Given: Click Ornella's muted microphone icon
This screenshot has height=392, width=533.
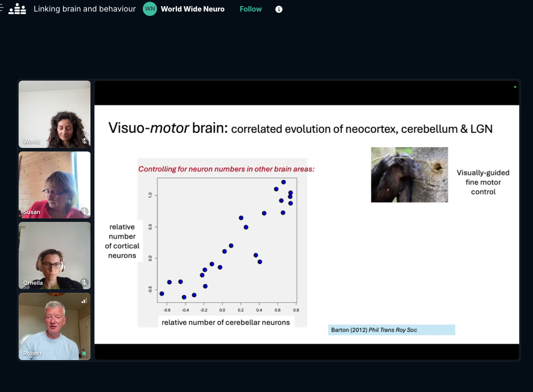Looking at the screenshot, I should coord(84,282).
